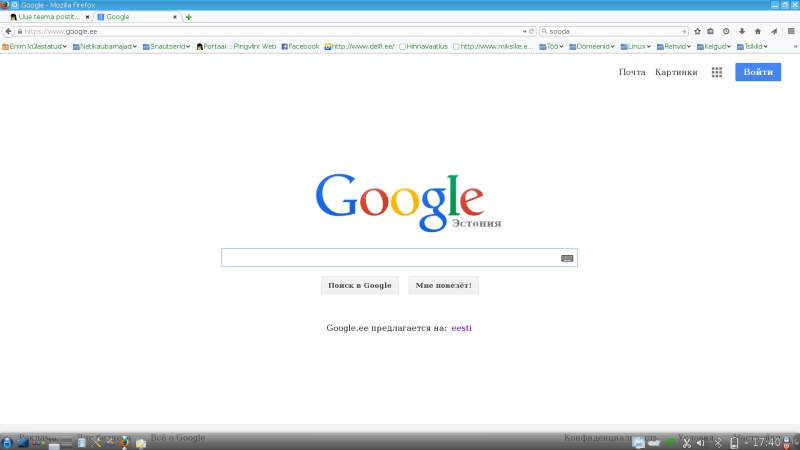Open the Google apps grid icon

(717, 72)
